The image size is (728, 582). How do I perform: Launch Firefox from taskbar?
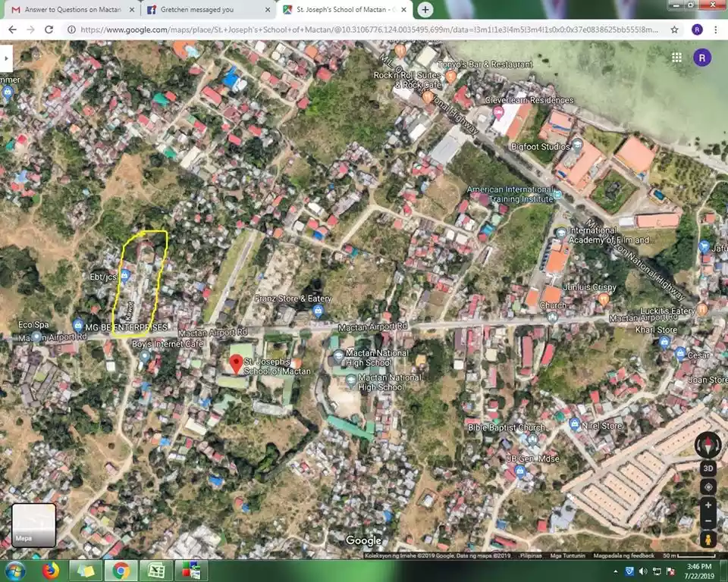(51, 571)
